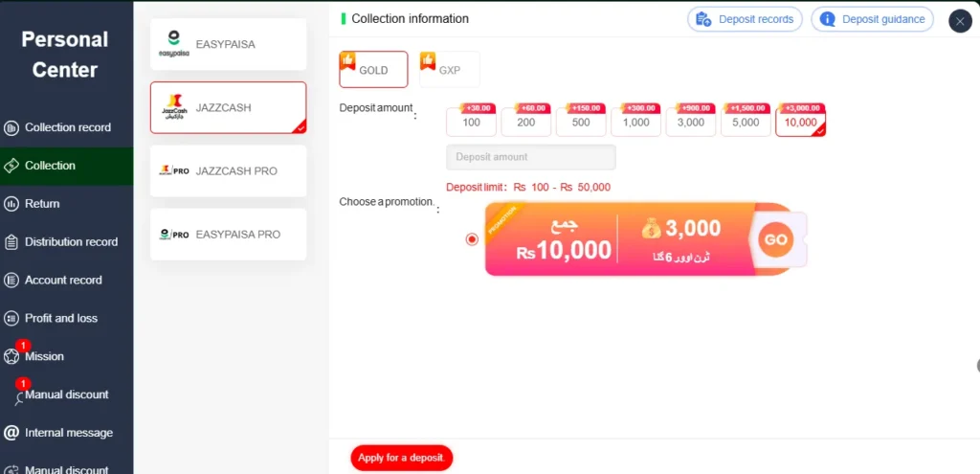Open the Return section
980x474 pixels.
coord(66,204)
